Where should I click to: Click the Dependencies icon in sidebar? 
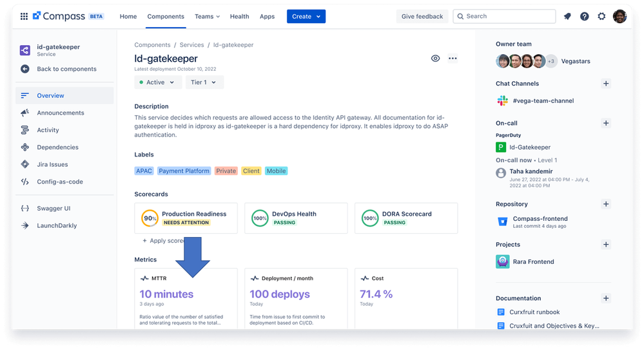pos(25,147)
